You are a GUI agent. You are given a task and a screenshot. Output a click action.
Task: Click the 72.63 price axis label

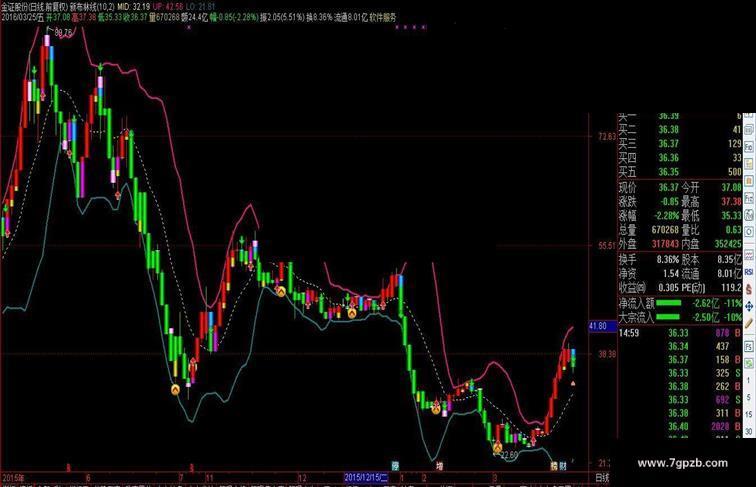607,136
